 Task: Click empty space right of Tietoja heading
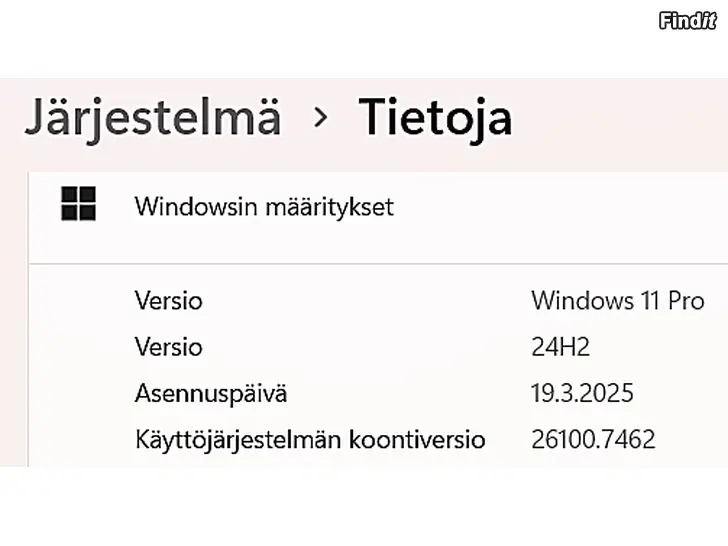pyautogui.click(x=620, y=118)
